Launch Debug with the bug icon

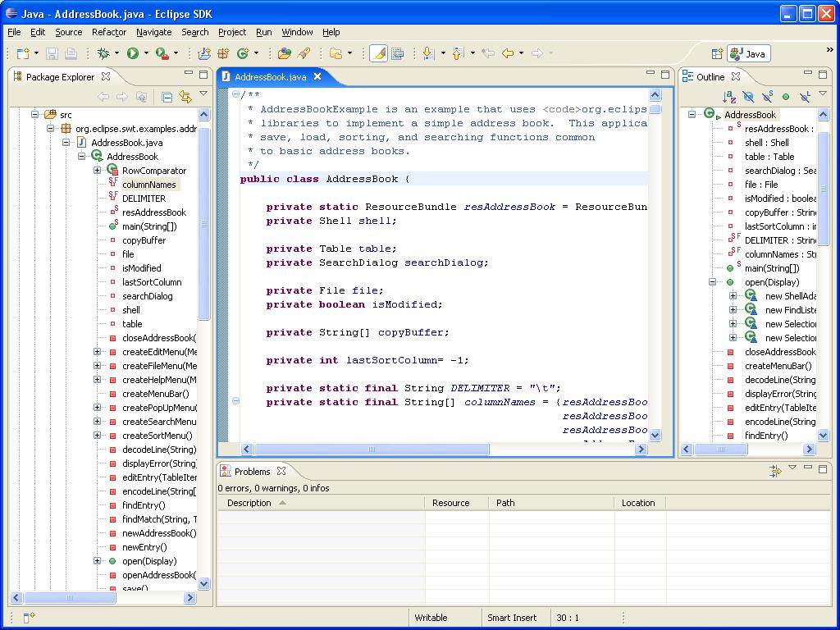coord(103,53)
